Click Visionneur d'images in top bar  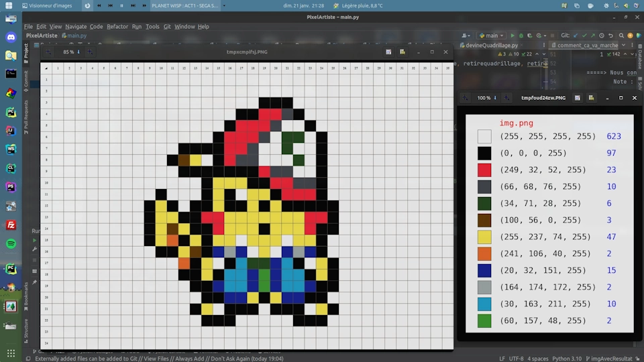click(47, 6)
